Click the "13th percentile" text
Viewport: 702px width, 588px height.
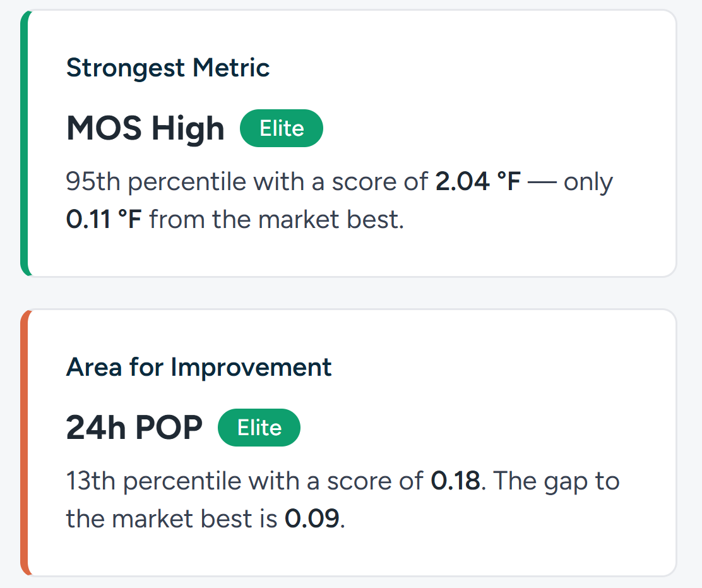click(x=153, y=481)
